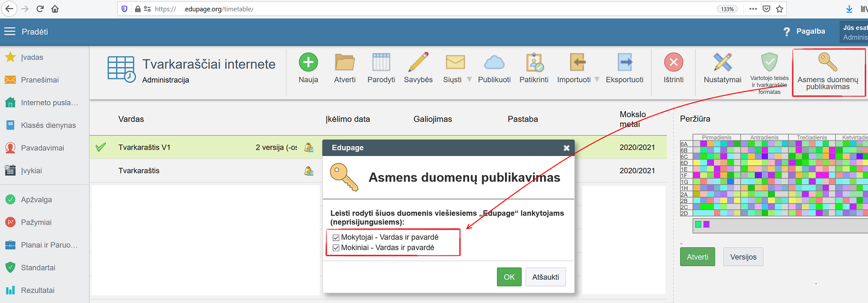Viewport: 868px width, 303px height.
Task: Toggle Mokiniai - Vardas ir pavardė checkbox
Action: (x=336, y=248)
